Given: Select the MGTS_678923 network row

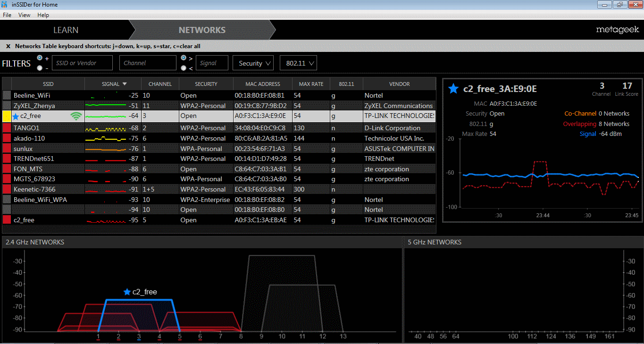Looking at the screenshot, I should (219, 179).
